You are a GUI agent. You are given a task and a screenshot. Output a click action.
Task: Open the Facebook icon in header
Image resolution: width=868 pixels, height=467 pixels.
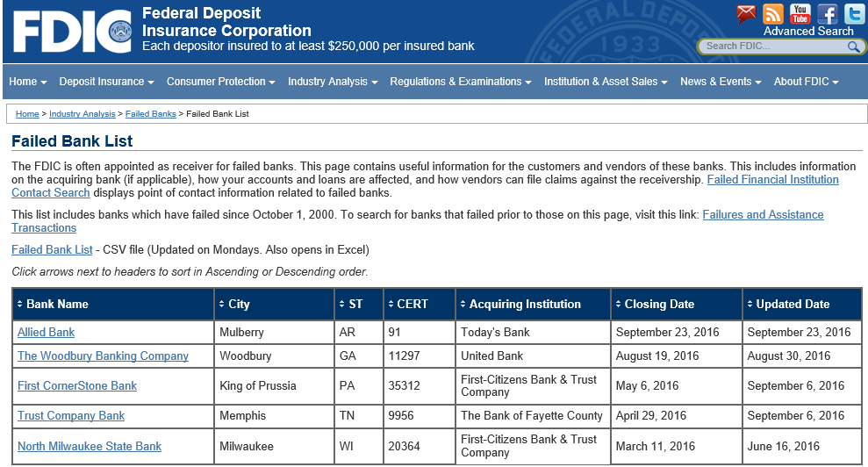[827, 13]
